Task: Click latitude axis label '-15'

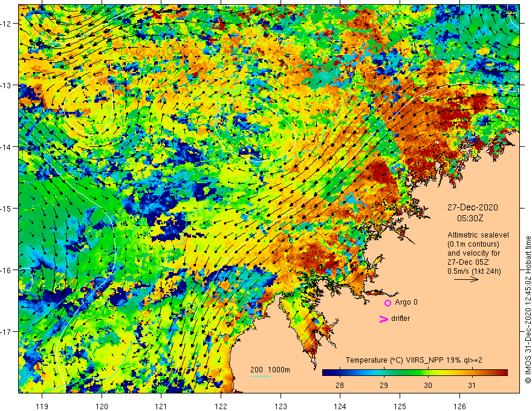Action: pyautogui.click(x=7, y=208)
